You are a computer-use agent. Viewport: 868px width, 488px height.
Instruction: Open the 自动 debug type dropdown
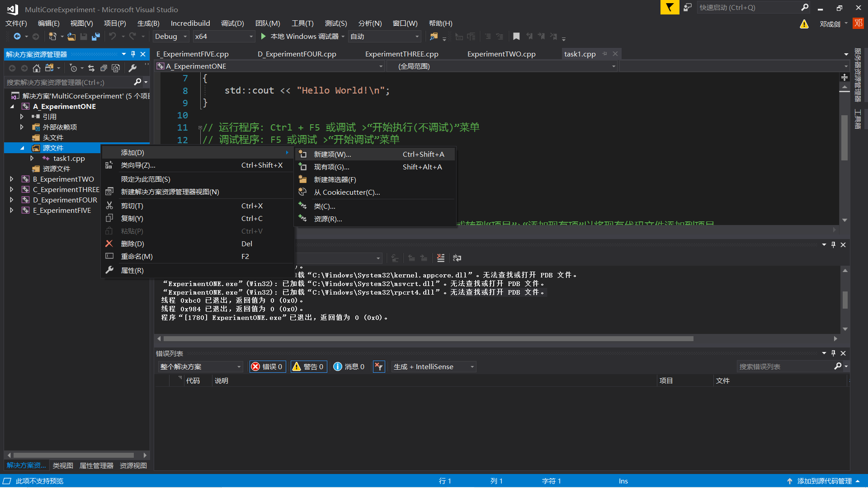[x=385, y=37]
